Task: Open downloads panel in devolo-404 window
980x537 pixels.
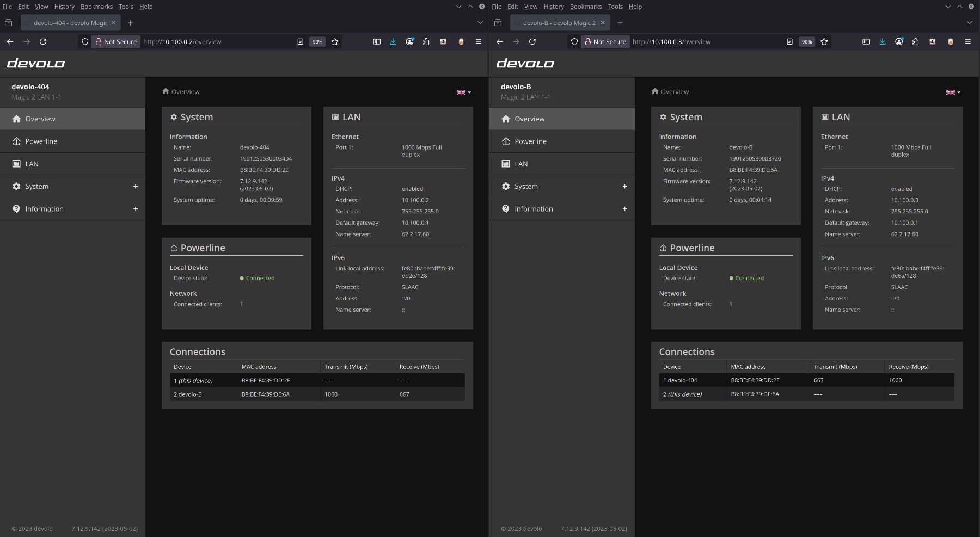Action: pyautogui.click(x=393, y=41)
